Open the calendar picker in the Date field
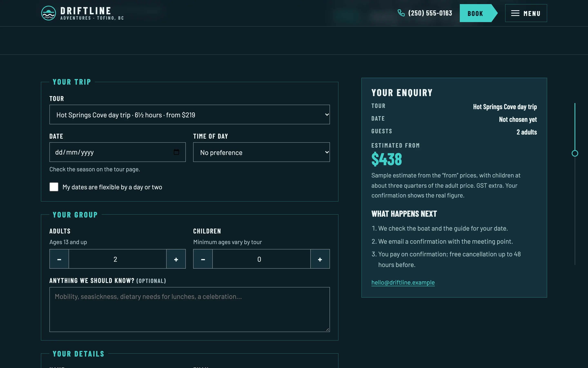588x368 pixels. pos(176,152)
